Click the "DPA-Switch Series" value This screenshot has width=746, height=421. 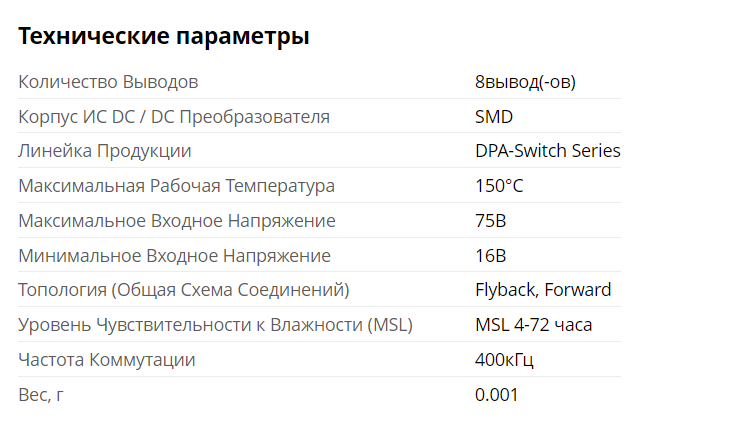547,151
